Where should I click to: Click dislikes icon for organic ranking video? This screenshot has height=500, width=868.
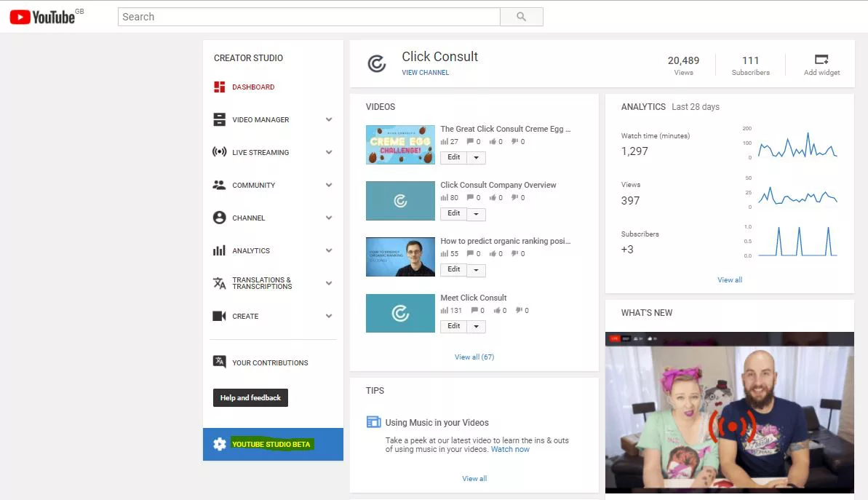click(515, 253)
